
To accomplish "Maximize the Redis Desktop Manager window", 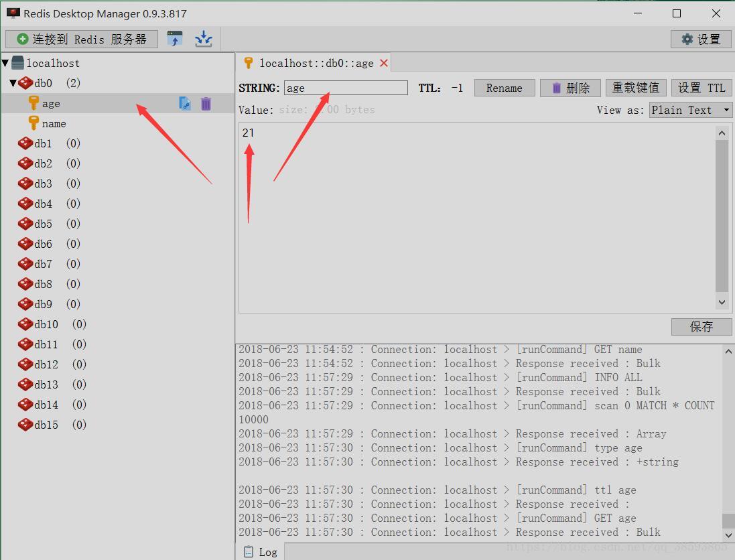I will point(677,13).
